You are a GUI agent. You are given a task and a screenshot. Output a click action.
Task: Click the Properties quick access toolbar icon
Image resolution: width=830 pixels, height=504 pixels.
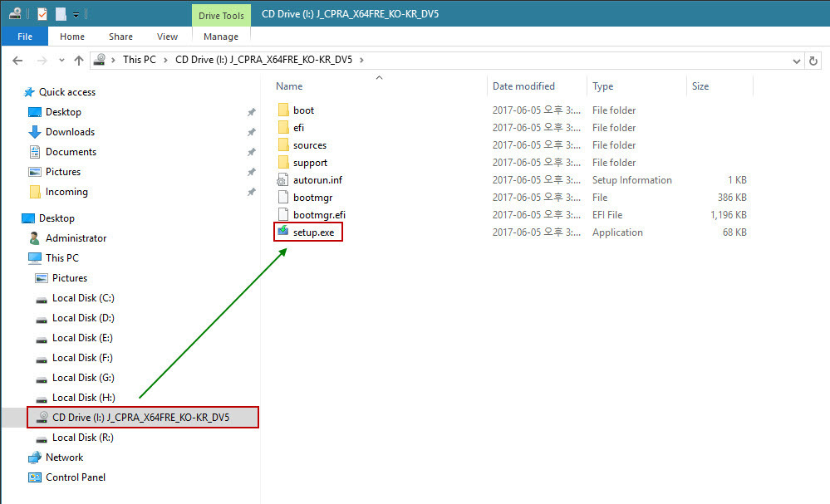(42, 14)
